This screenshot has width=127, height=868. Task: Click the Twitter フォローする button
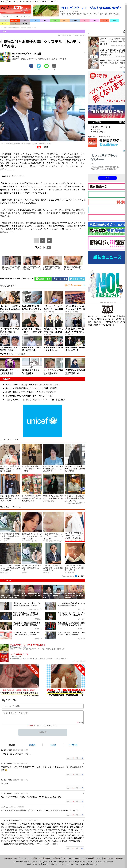point(77,279)
